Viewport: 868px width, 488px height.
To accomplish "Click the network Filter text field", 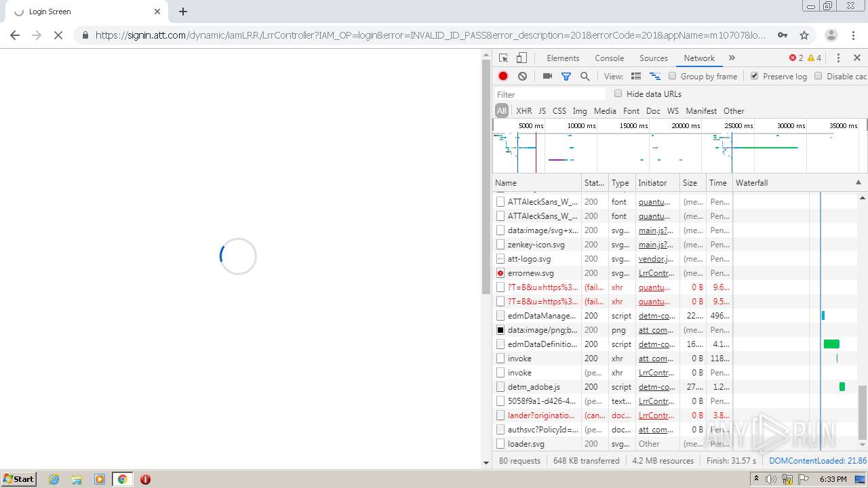I will pos(549,94).
